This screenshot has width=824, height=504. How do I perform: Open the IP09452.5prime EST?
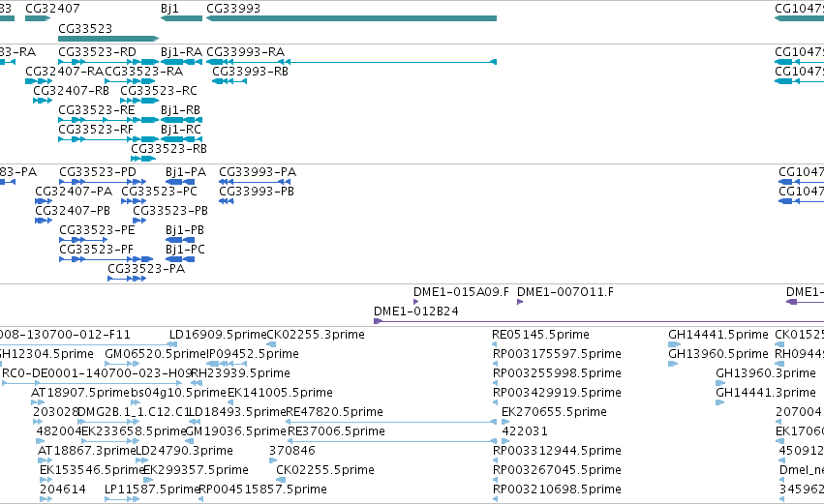227,364
